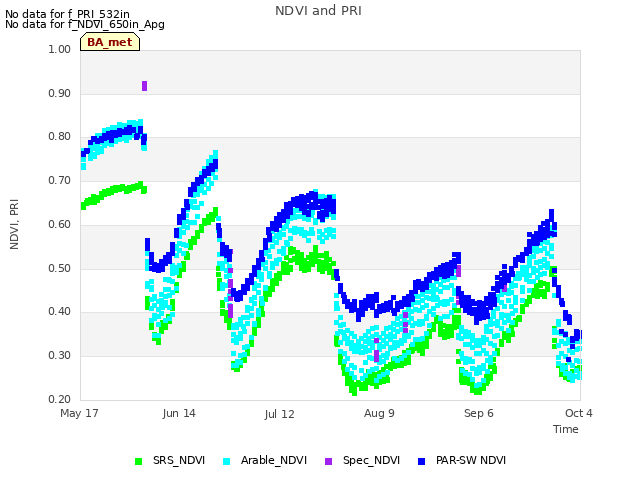Image resolution: width=640 pixels, height=480 pixels.
Task: Click the 0.90 y-axis tick label
Action: coord(60,93)
